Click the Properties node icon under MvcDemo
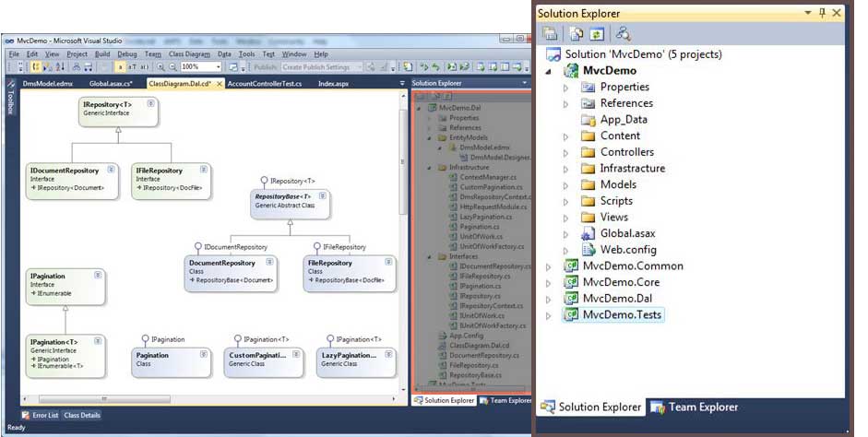Viewport: 868px width, 437px height. [x=588, y=87]
